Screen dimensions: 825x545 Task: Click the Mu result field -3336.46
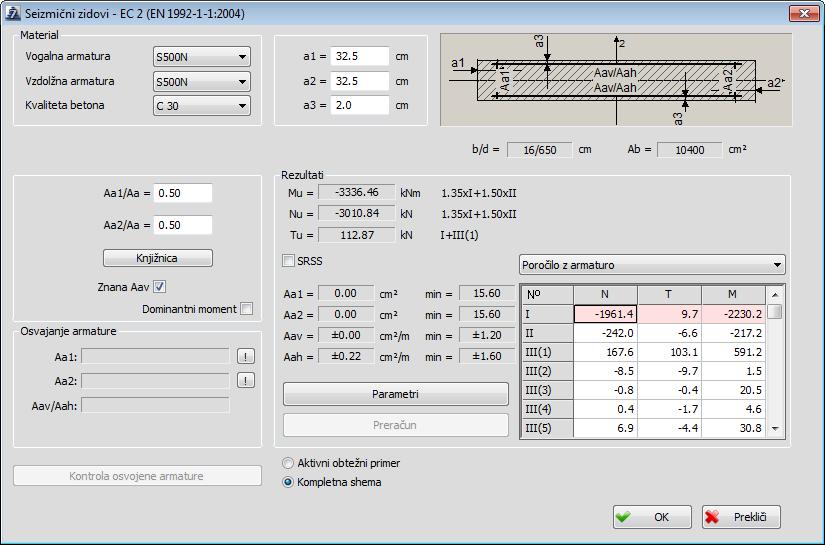(x=357, y=193)
